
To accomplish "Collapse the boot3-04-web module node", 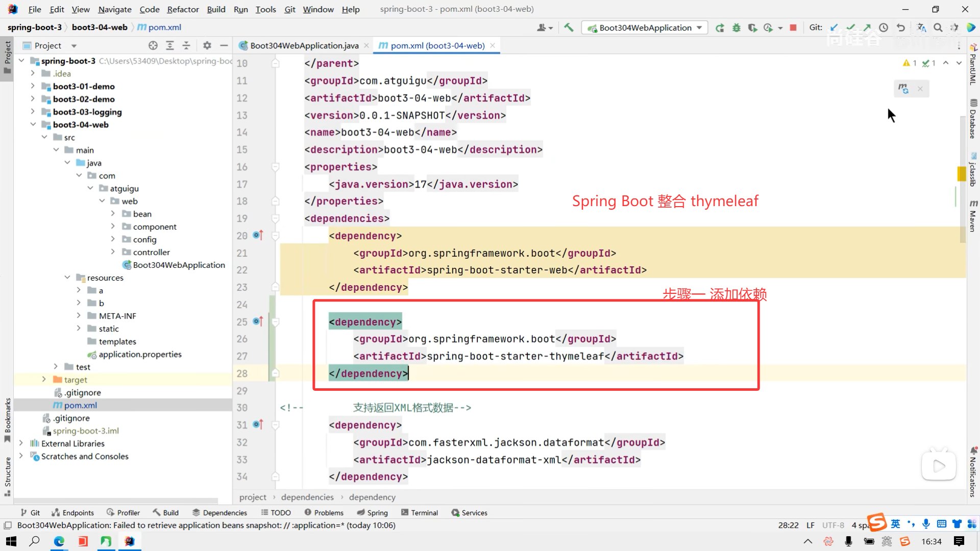I will 33,124.
